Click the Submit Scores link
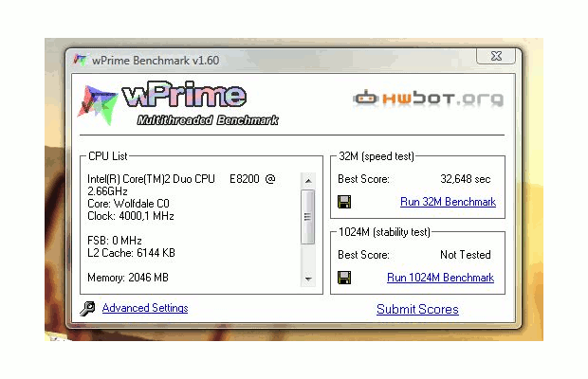This screenshot has width=588, height=379. tap(417, 309)
